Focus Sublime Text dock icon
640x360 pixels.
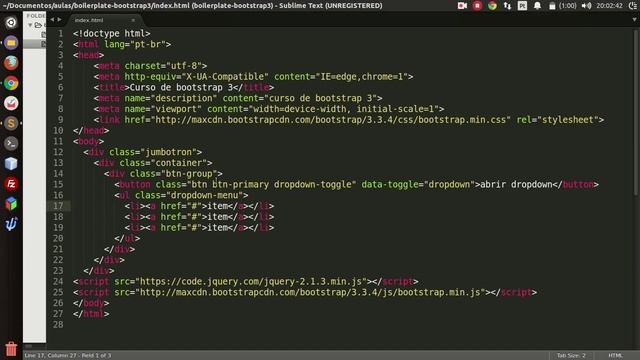[x=11, y=123]
